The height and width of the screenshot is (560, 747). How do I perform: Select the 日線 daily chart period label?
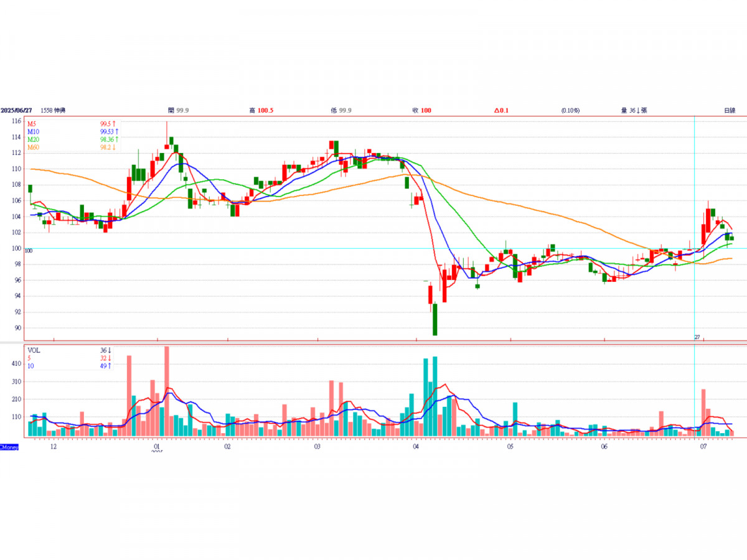pos(729,110)
